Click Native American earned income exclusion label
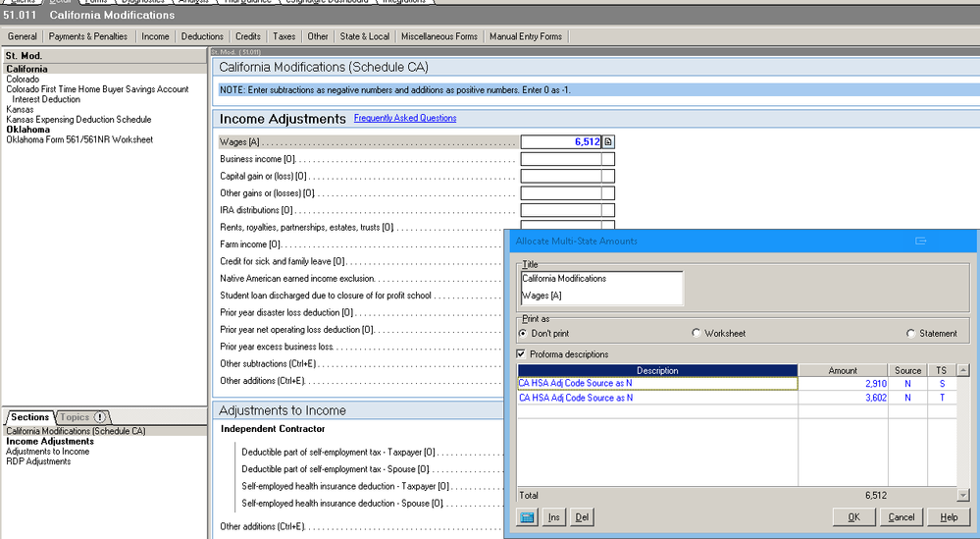The height and width of the screenshot is (539, 980). (x=297, y=279)
